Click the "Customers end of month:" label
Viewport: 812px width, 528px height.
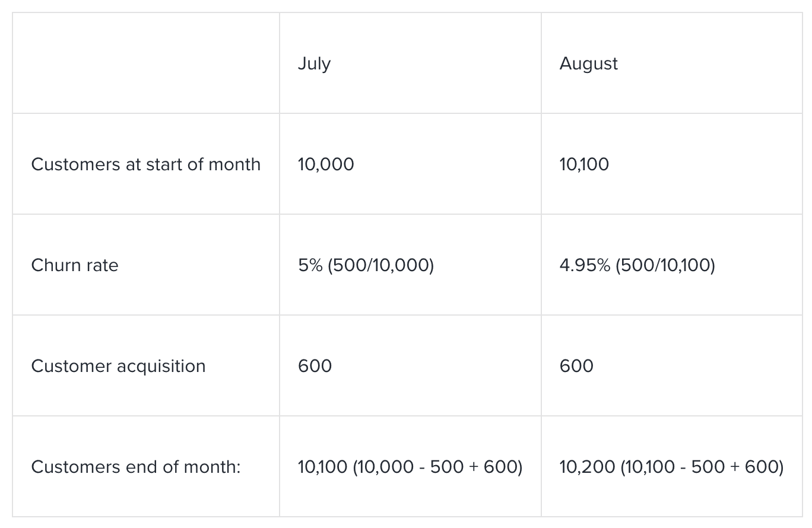pyautogui.click(x=136, y=467)
